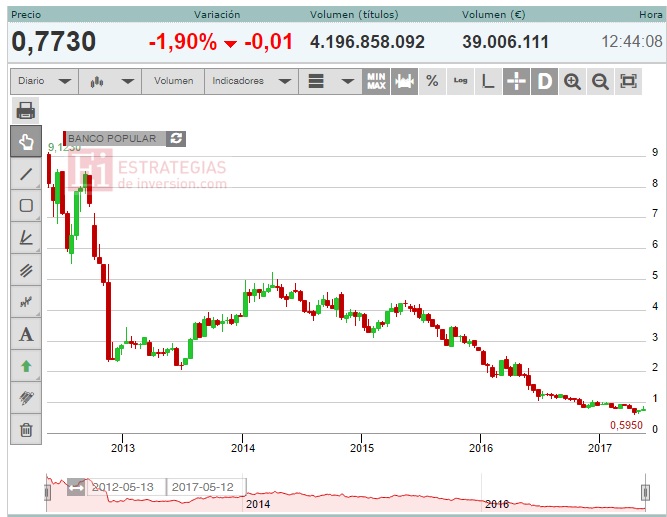667x517 pixels.
Task: Click the Volumen (títulos) header
Action: (354, 14)
